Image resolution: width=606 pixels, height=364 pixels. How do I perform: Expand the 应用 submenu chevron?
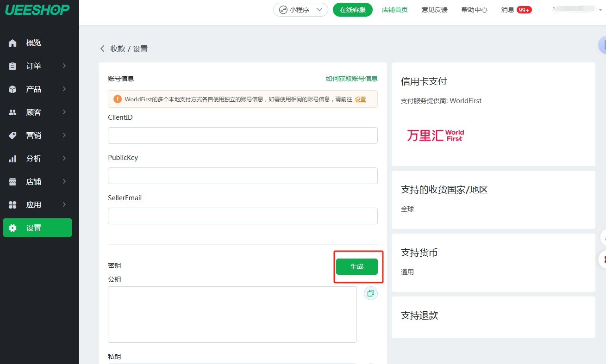(64, 204)
